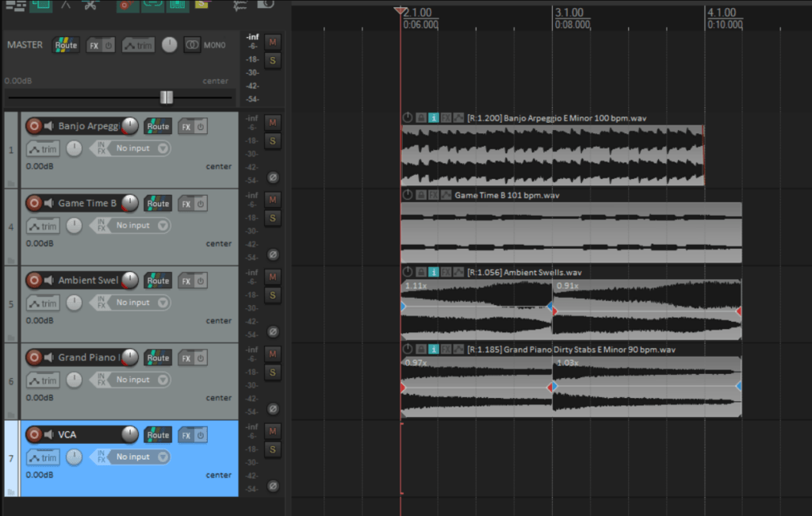This screenshot has width=812, height=516.
Task: Mute the MASTER track with its M button
Action: 273,42
